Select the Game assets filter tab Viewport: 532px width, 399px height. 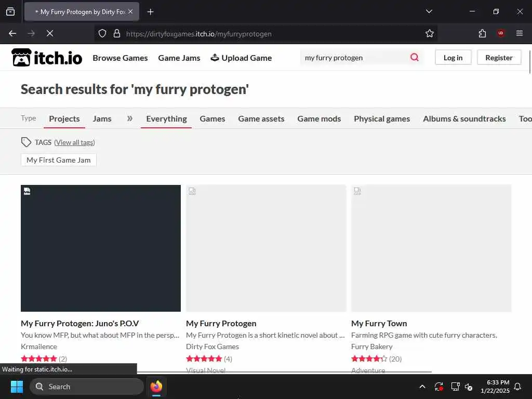(x=261, y=119)
